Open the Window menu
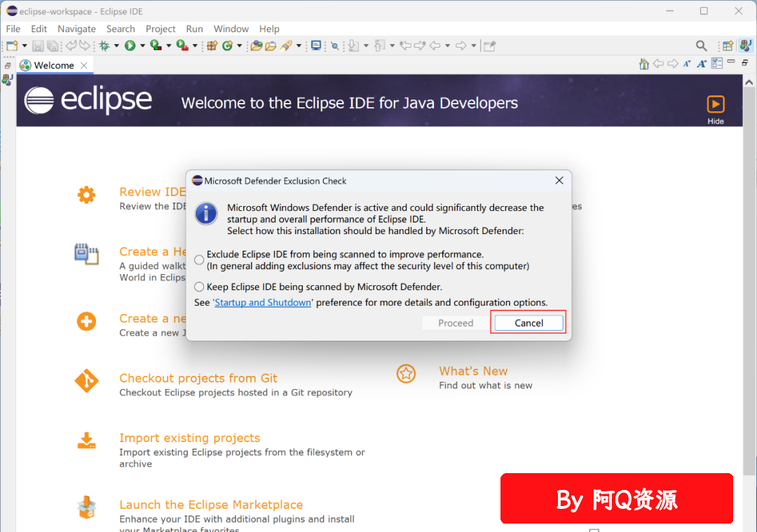The width and height of the screenshot is (757, 532). [x=231, y=29]
